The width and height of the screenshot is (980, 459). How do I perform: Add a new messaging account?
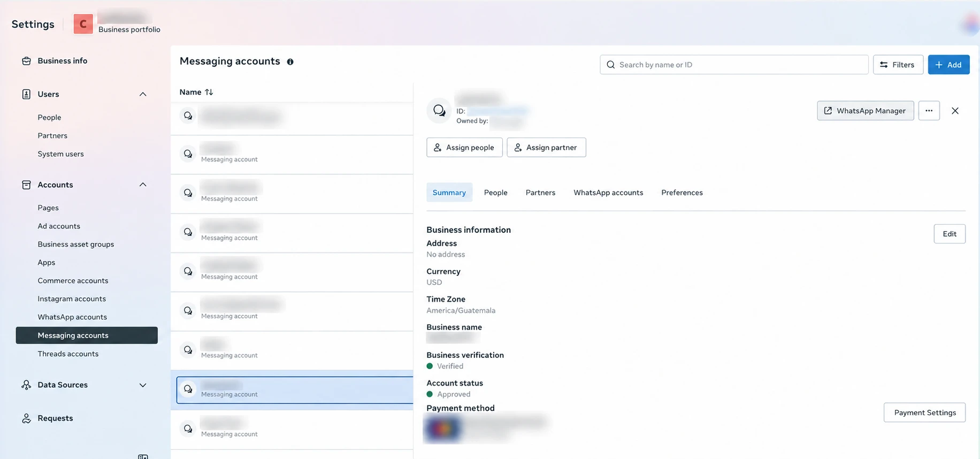948,65
